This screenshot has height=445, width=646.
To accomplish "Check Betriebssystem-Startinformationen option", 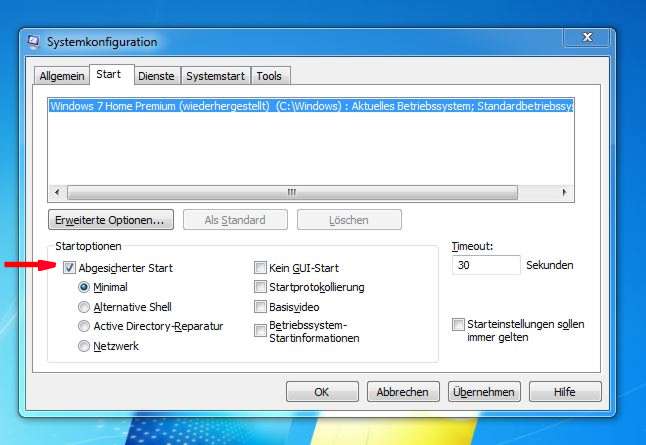I will click(260, 330).
